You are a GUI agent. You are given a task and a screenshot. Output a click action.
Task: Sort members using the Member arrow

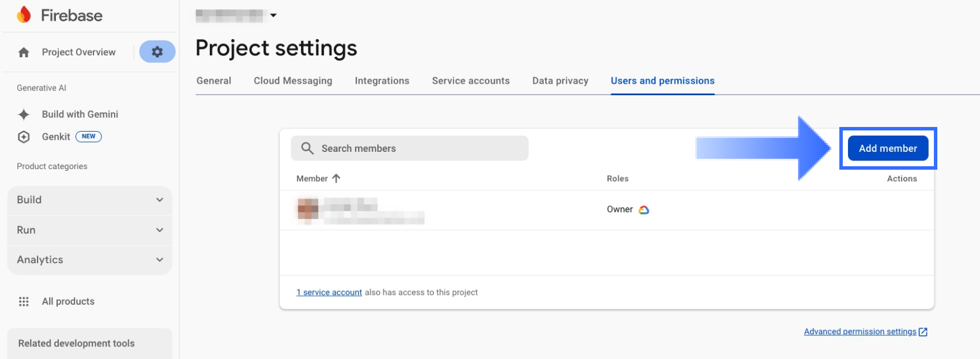pos(336,178)
